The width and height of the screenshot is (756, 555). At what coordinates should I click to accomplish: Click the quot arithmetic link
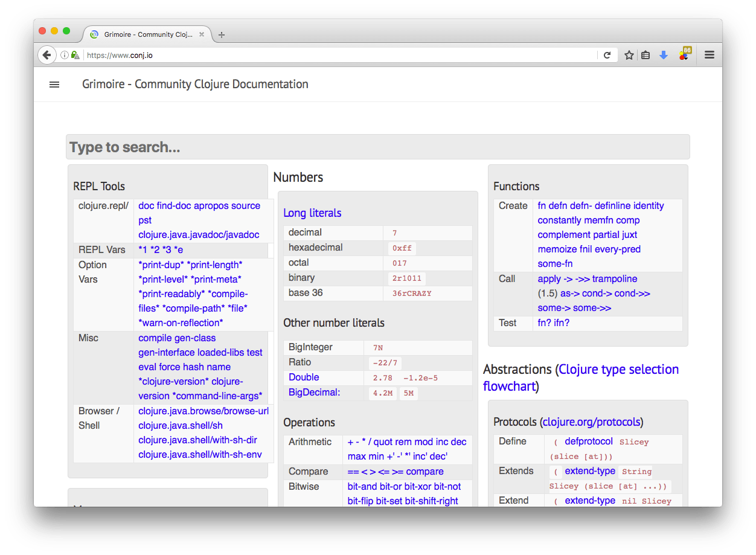pyautogui.click(x=383, y=442)
